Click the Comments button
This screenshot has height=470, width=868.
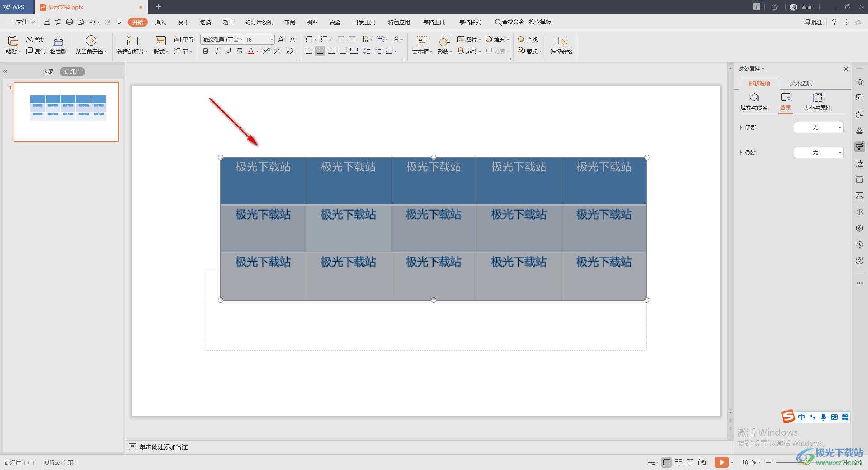click(812, 22)
